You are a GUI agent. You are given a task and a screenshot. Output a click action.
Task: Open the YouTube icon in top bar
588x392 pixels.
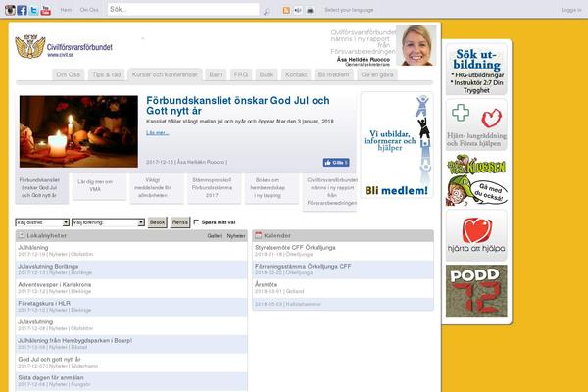(x=46, y=10)
